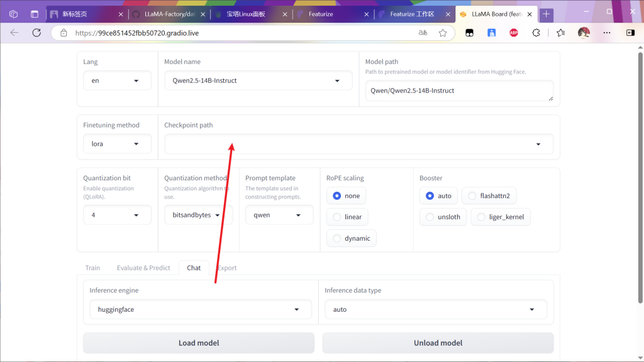
Task: Open the Quantization bit dropdown
Action: click(x=117, y=215)
